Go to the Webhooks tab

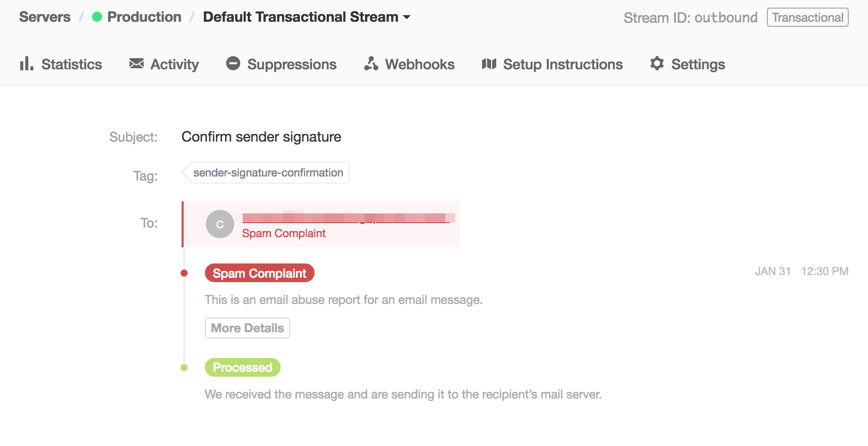(x=419, y=64)
